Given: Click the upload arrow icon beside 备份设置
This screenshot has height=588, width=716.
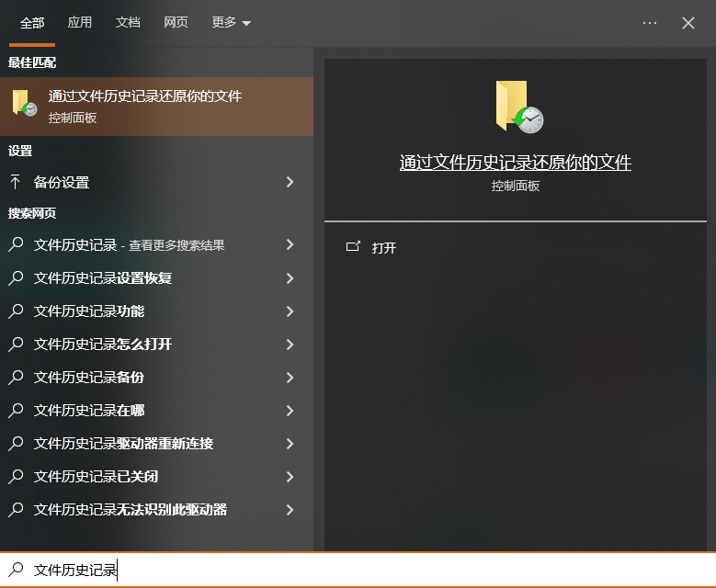Looking at the screenshot, I should 15,182.
